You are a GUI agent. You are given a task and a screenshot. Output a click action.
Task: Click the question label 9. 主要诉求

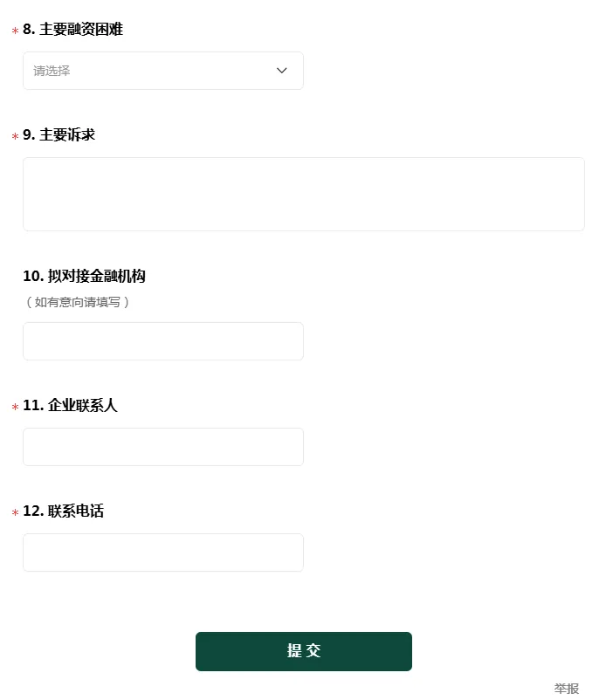click(x=59, y=135)
